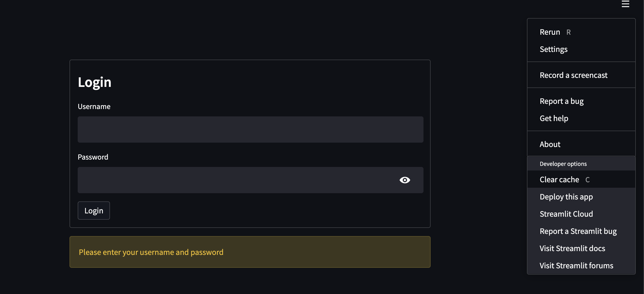Select the username and password warning banner
This screenshot has width=644, height=294.
click(x=250, y=252)
